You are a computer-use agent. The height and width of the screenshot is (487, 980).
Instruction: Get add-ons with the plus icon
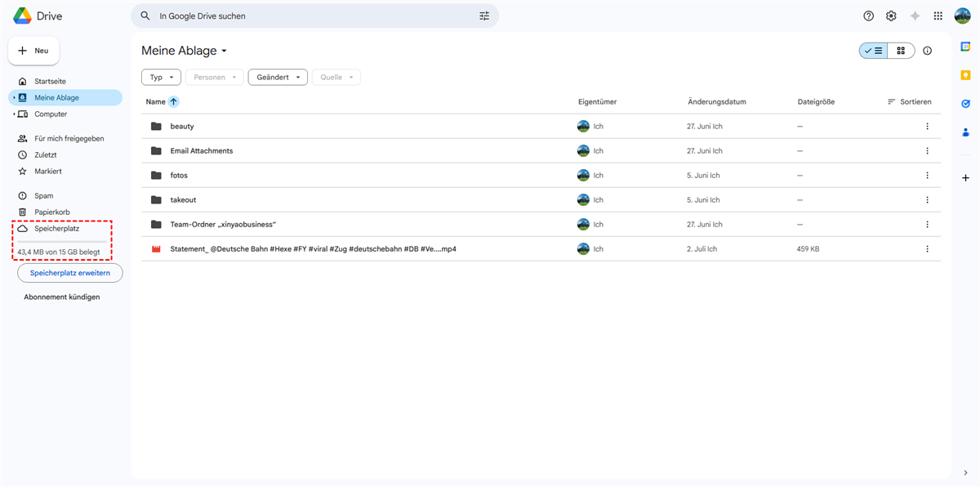pyautogui.click(x=965, y=177)
